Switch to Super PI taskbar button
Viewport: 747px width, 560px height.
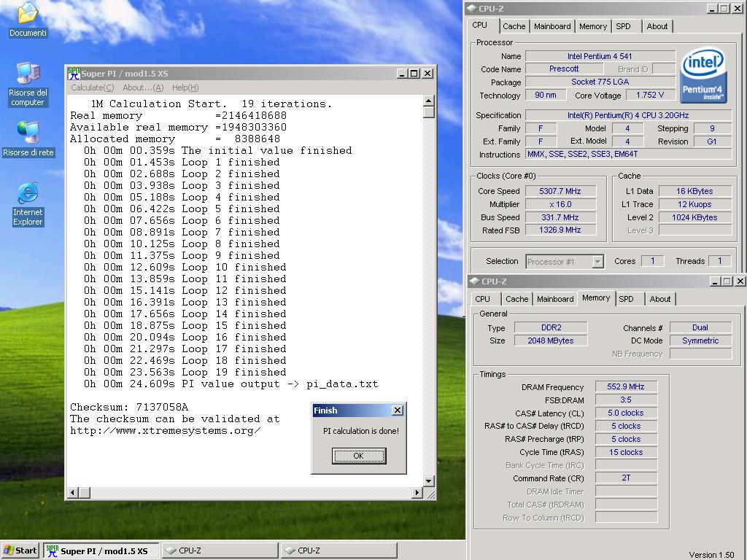point(101,551)
